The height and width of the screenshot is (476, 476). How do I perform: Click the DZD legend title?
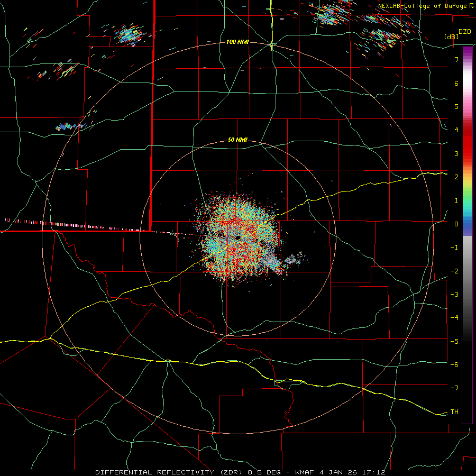click(464, 32)
